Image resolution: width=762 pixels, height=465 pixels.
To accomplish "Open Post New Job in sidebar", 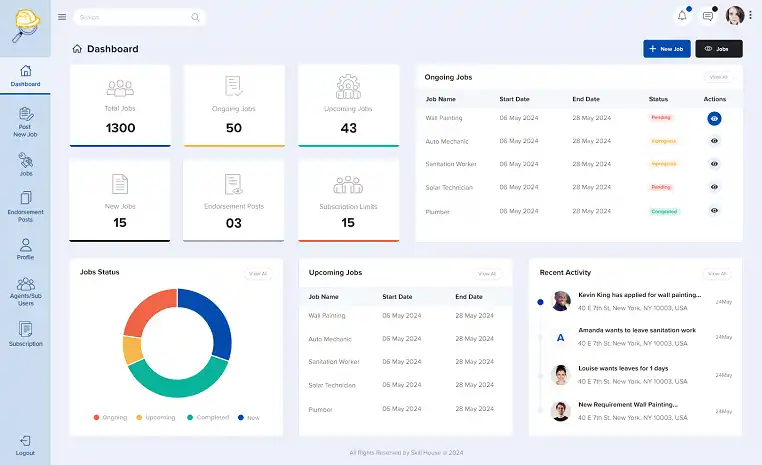I will (25, 121).
